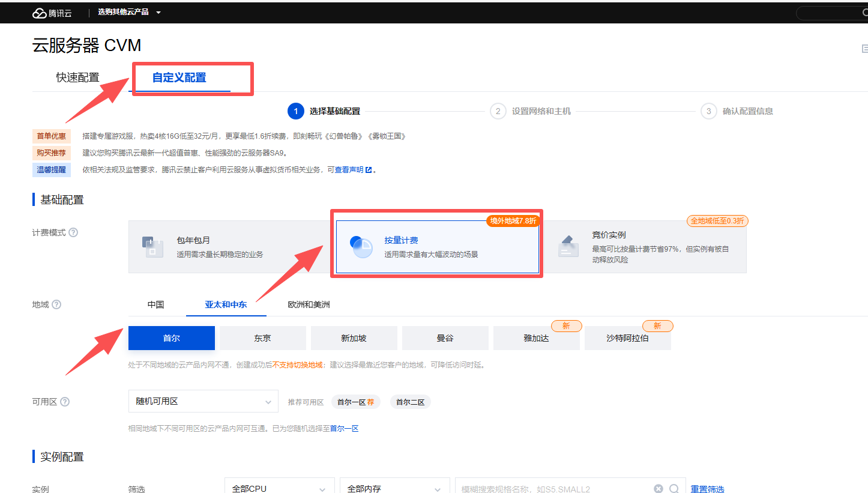
Task: Open the 随机可用区 dropdown
Action: 203,401
